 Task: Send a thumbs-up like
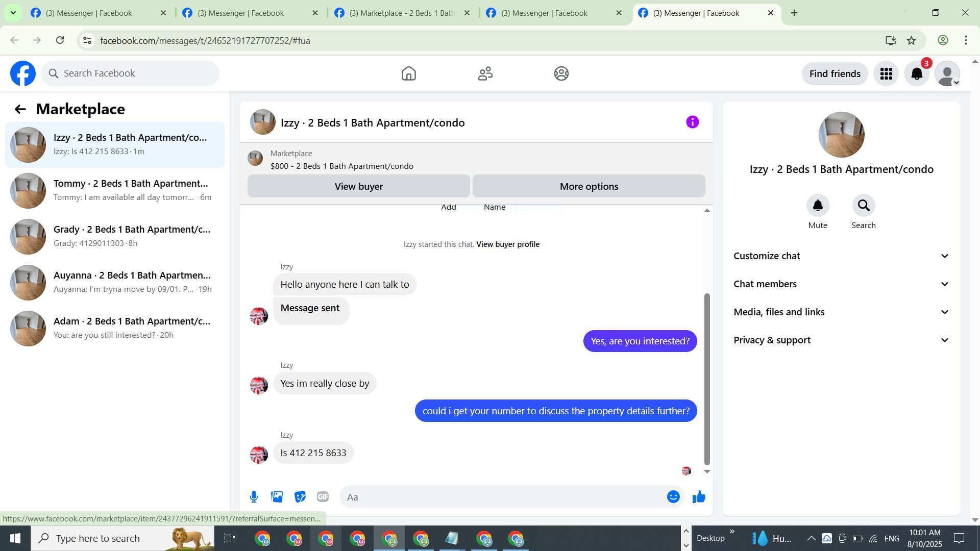(699, 497)
